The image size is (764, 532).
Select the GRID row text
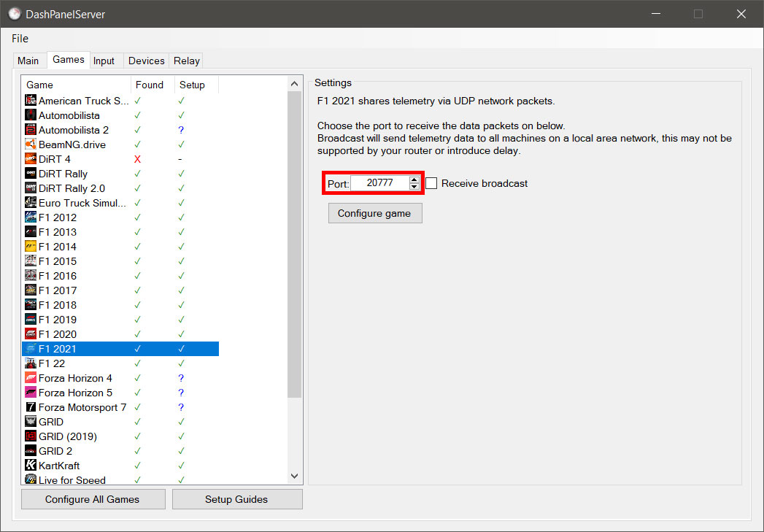pyautogui.click(x=51, y=422)
